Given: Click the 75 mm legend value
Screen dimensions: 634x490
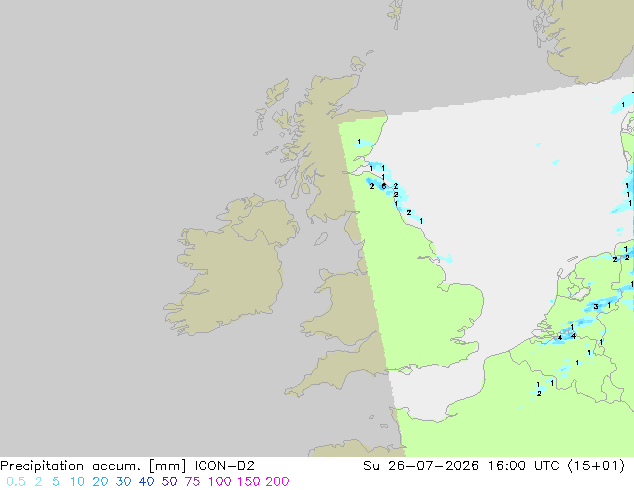Looking at the screenshot, I should point(192,482).
